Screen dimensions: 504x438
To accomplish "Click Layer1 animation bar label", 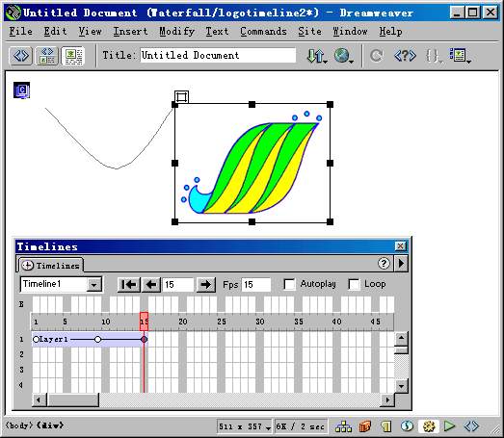I will [53, 339].
